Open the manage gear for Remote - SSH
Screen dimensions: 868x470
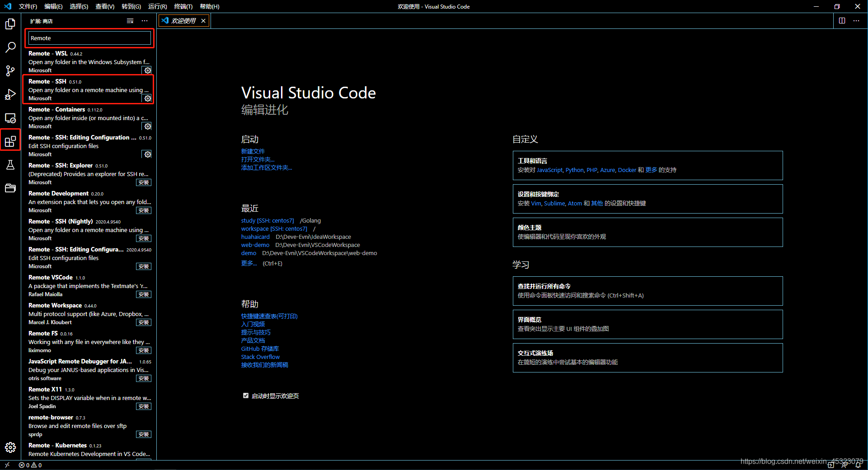[147, 98]
